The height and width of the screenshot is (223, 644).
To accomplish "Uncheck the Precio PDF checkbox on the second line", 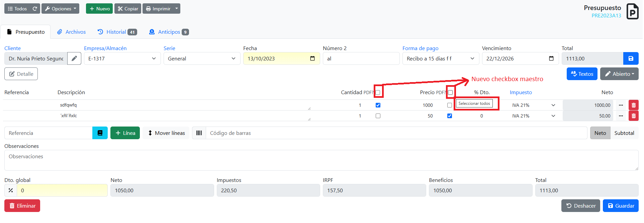I will point(450,116).
